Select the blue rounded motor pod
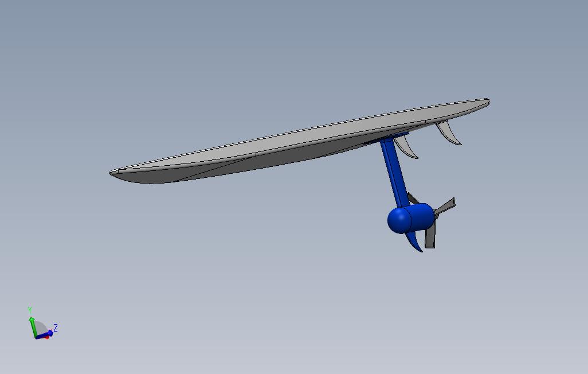The height and width of the screenshot is (374, 588). (x=410, y=219)
